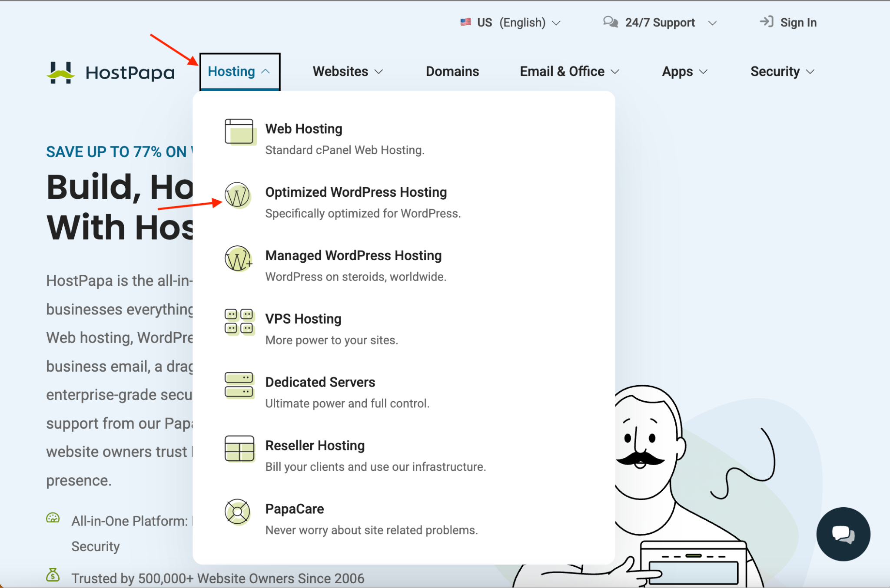
Task: Click 'Standard cPanel Web Hosting.' description
Action: (345, 150)
